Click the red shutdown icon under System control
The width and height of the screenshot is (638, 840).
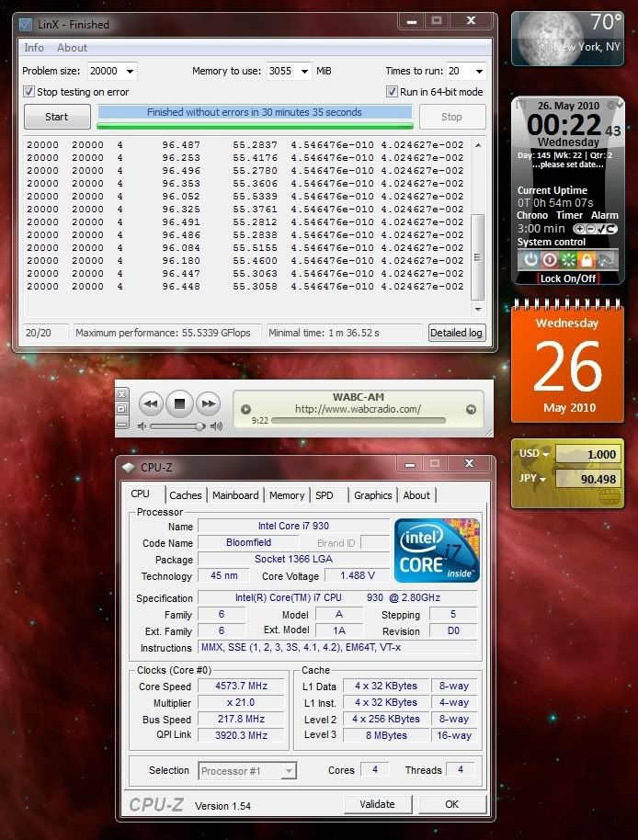pyautogui.click(x=549, y=259)
